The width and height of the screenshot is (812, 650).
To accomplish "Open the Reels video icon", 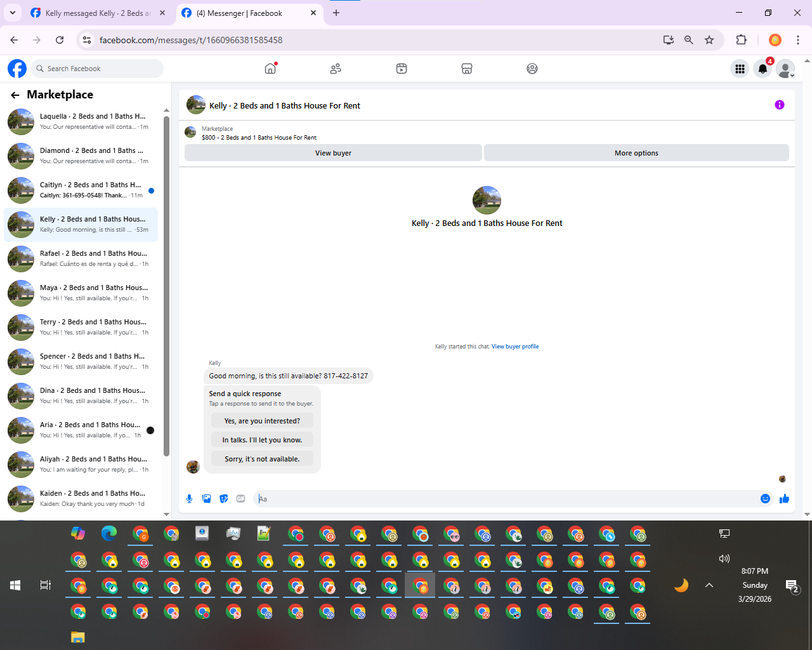I will click(x=402, y=69).
